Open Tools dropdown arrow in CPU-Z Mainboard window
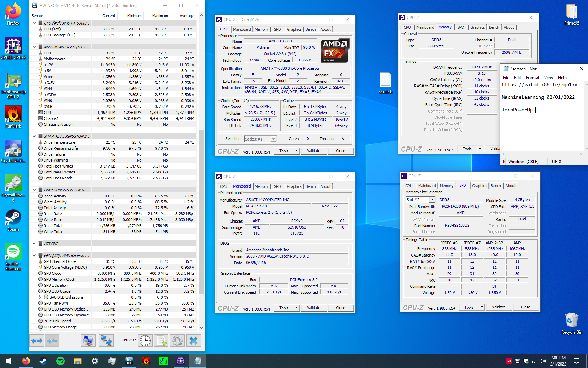 point(296,308)
